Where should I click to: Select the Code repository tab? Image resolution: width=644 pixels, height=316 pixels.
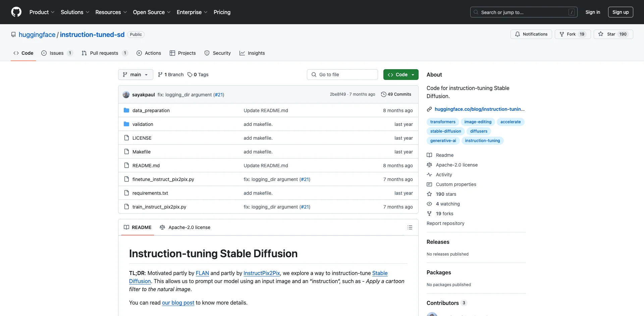tap(23, 53)
